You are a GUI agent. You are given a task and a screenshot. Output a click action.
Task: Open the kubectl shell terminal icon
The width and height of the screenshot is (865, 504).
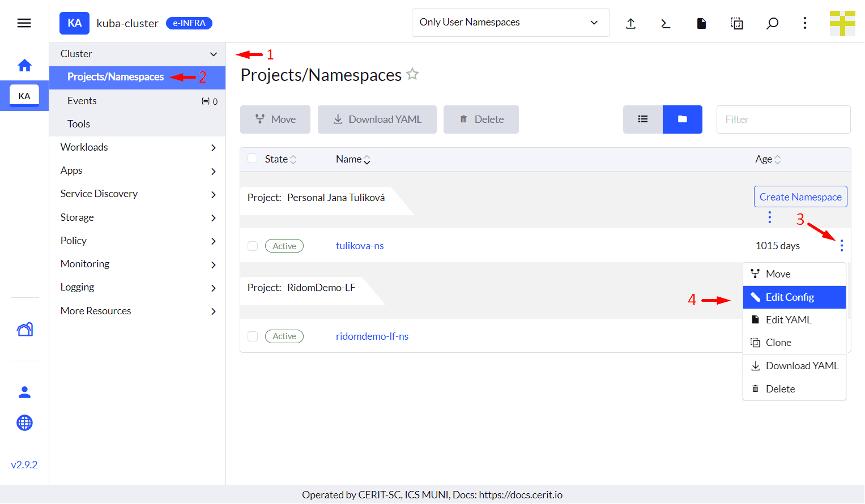tap(666, 23)
